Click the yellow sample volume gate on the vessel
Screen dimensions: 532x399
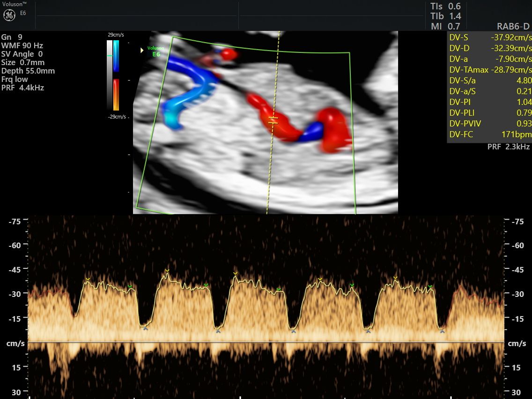[x=273, y=120]
